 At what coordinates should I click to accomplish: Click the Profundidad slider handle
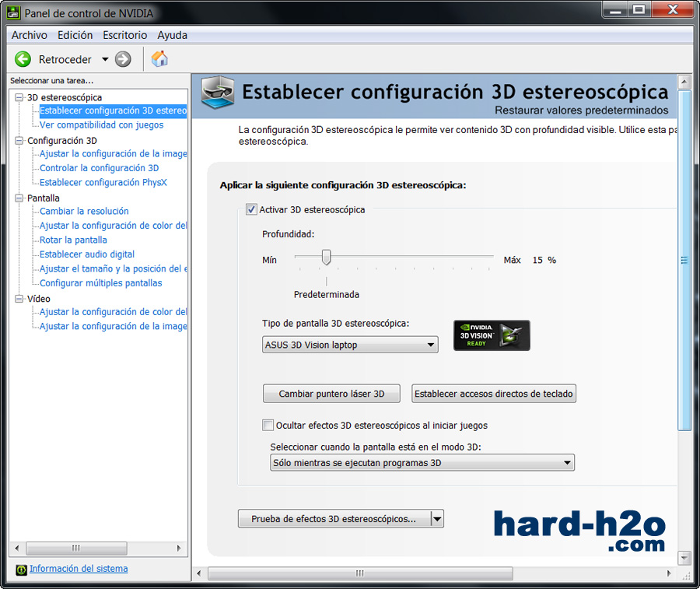pos(327,258)
